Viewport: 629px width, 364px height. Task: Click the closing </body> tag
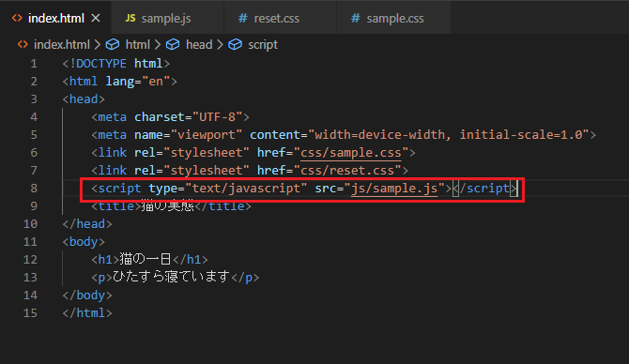[87, 296]
